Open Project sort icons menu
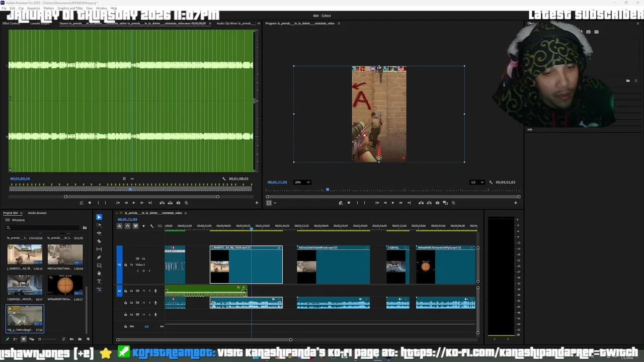 coord(63,339)
